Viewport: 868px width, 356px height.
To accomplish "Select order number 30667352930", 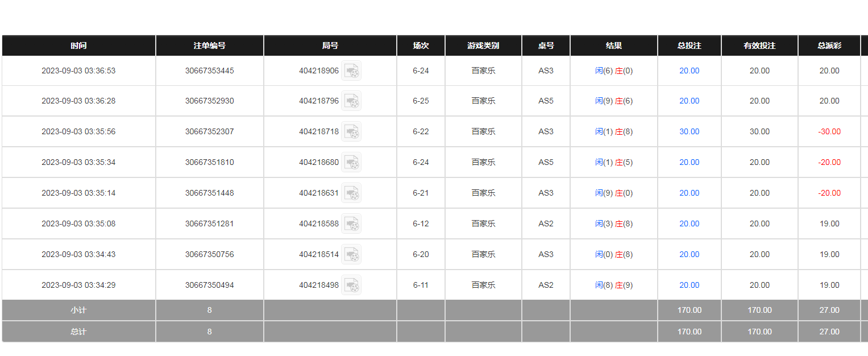I will pyautogui.click(x=209, y=101).
